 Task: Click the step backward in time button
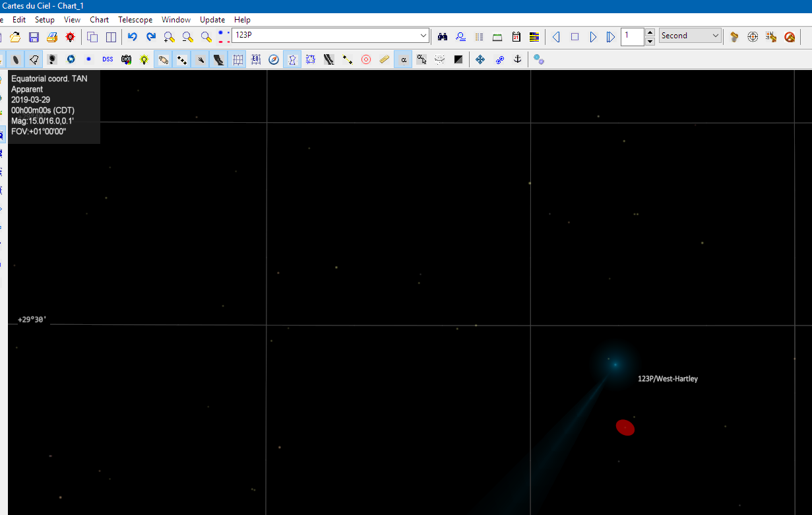click(x=556, y=37)
